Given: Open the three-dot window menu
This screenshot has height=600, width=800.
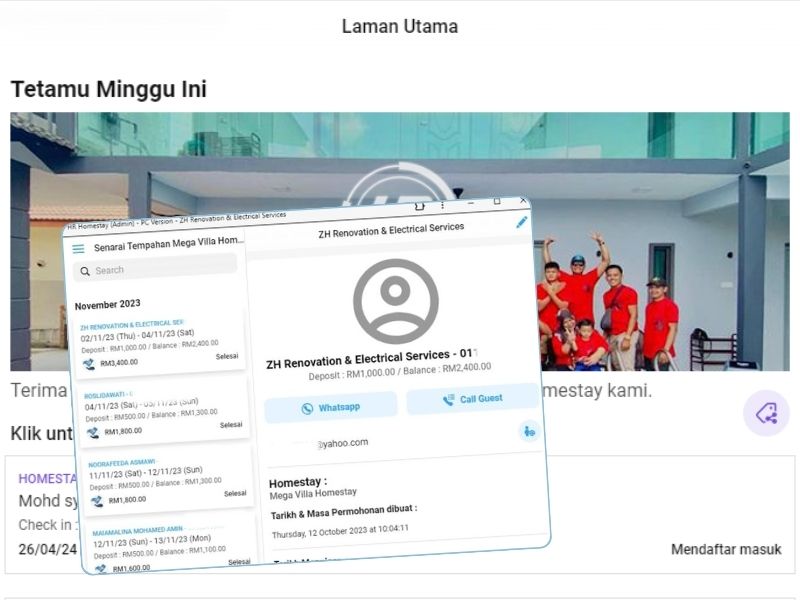Looking at the screenshot, I should click(442, 205).
